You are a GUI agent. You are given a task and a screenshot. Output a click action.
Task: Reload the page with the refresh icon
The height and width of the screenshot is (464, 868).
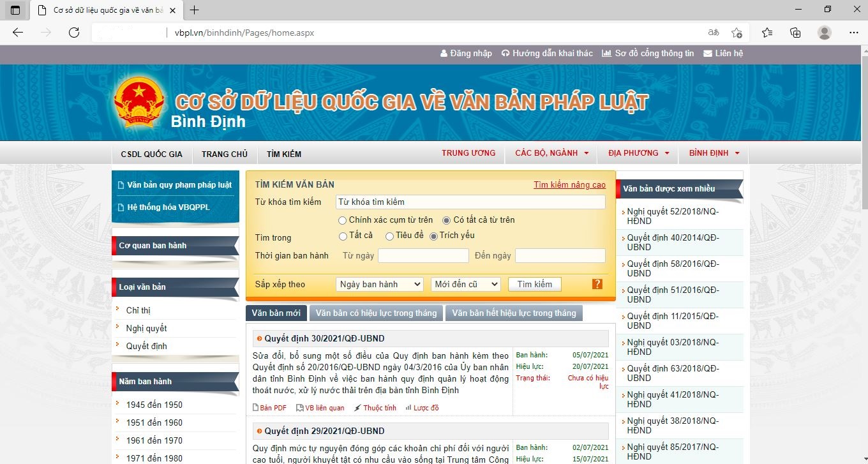(74, 33)
